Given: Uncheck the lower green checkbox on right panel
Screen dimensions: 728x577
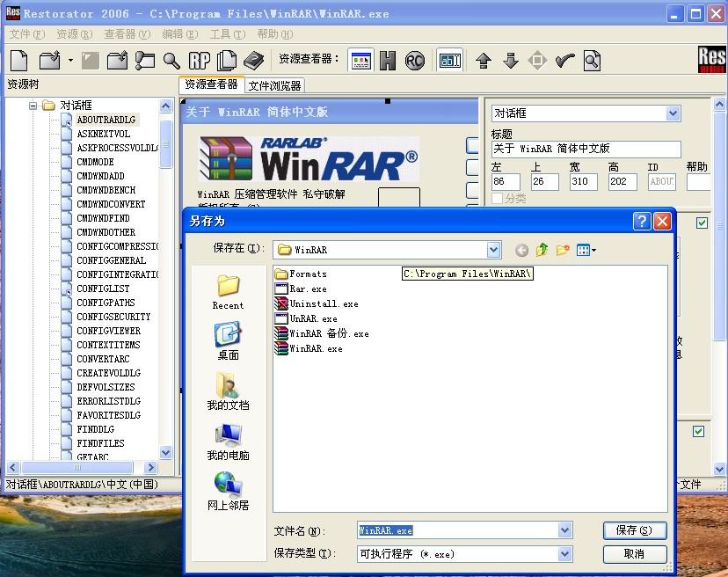Looking at the screenshot, I should click(701, 431).
